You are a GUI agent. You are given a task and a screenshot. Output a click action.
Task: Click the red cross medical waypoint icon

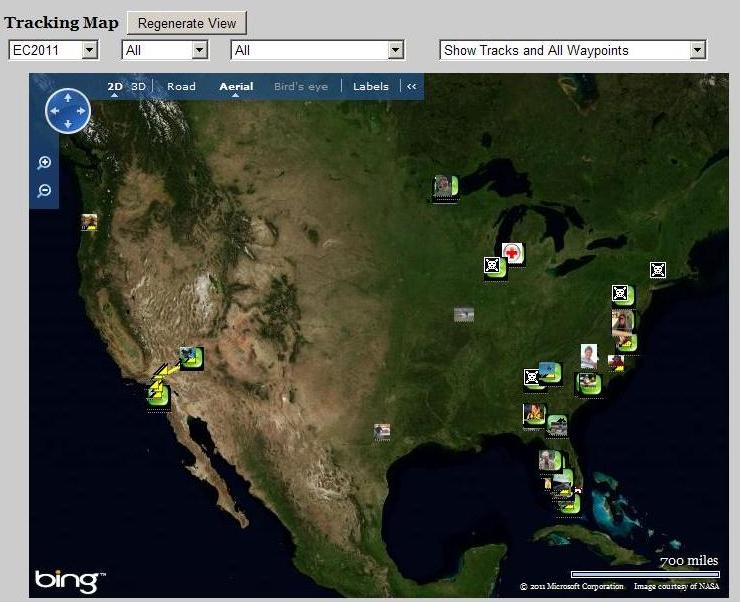(513, 253)
